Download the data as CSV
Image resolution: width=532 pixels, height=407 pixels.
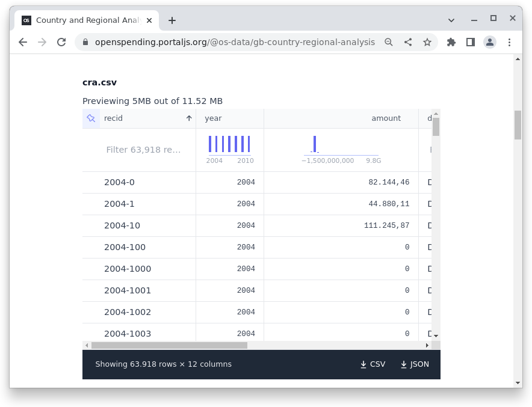[373, 364]
